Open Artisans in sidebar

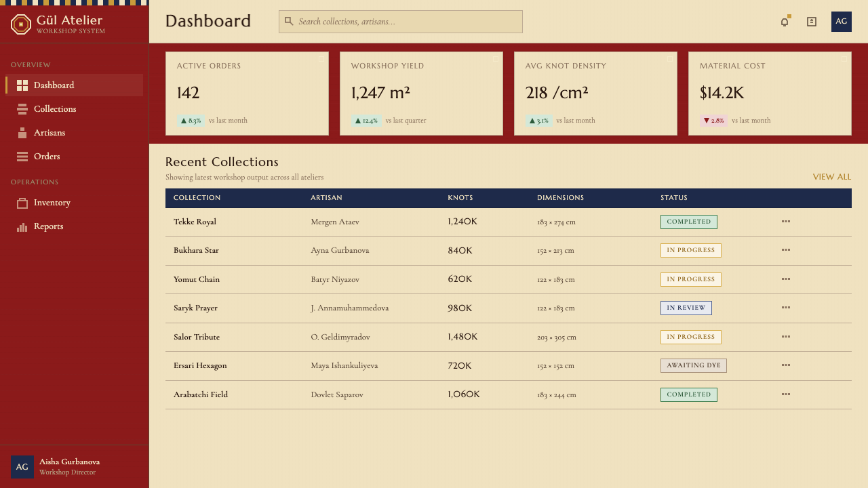pos(75,133)
